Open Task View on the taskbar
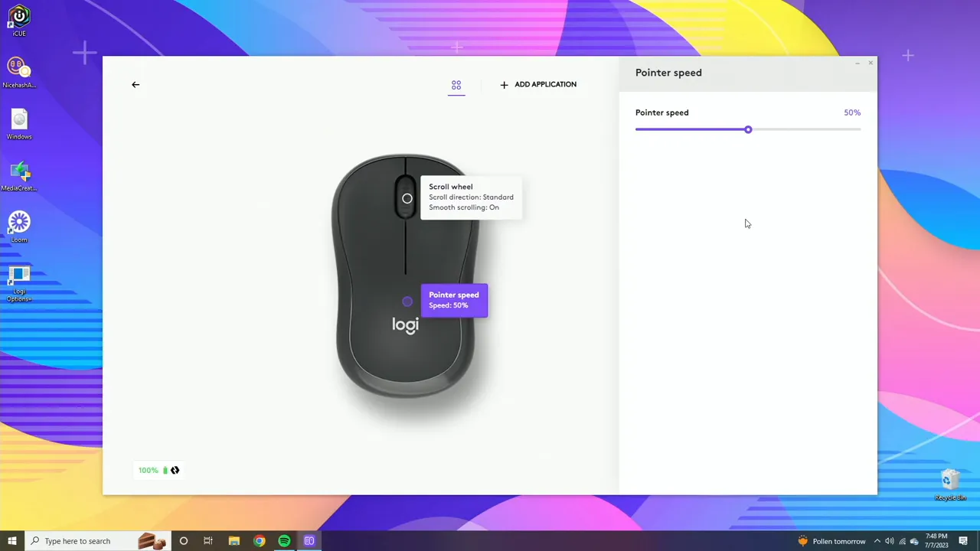Viewport: 980px width, 551px height. [208, 541]
